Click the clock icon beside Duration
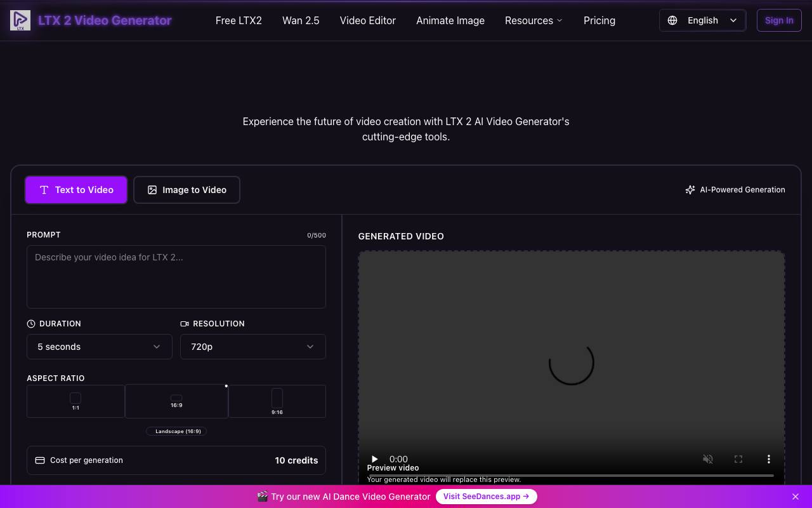 pos(31,324)
